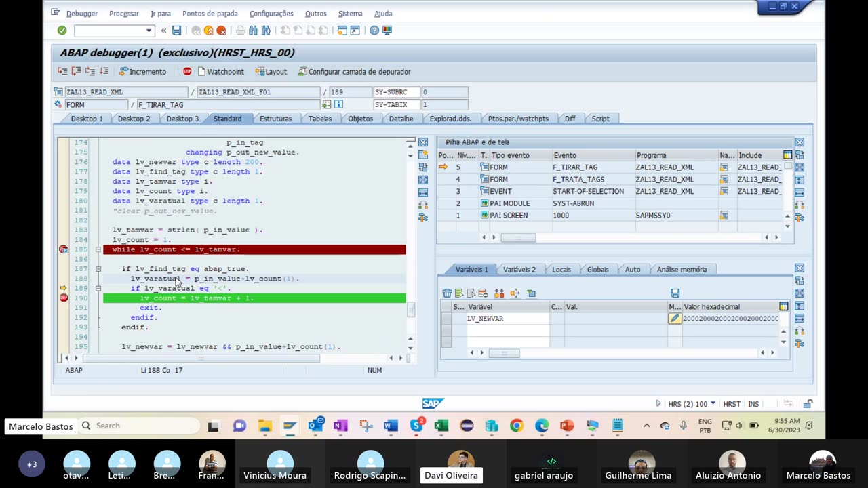Select the Variáveis 2 tab
868x488 pixels.
click(x=519, y=270)
